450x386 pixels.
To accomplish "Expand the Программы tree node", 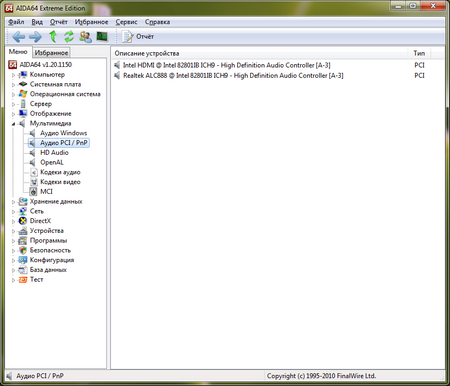I will (x=13, y=241).
